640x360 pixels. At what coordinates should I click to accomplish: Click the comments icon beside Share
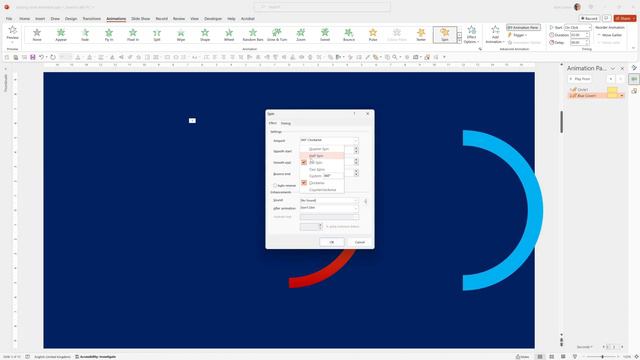(607, 18)
